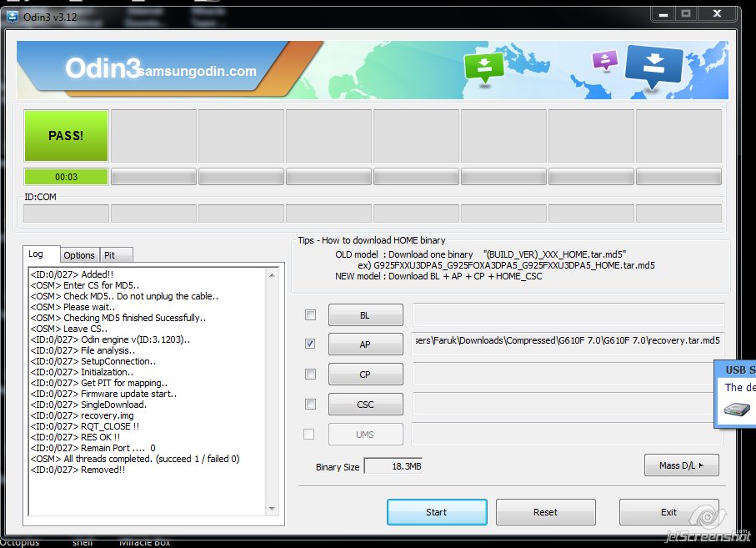Tick the BL checkbox

311,315
